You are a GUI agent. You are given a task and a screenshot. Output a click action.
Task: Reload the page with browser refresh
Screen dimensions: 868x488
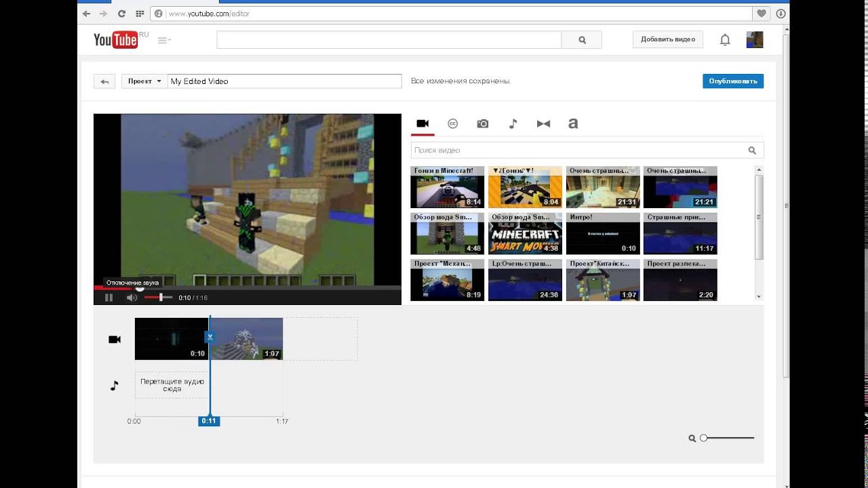click(121, 14)
